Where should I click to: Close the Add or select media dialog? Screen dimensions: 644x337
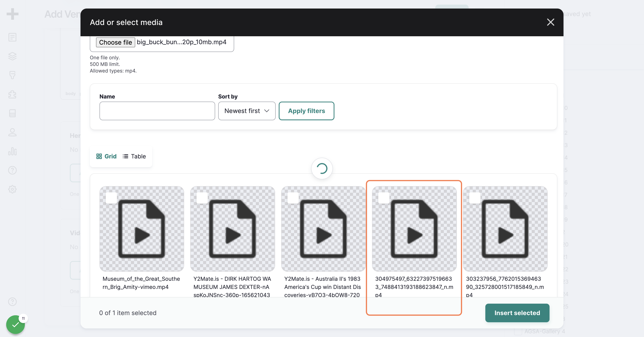point(551,22)
